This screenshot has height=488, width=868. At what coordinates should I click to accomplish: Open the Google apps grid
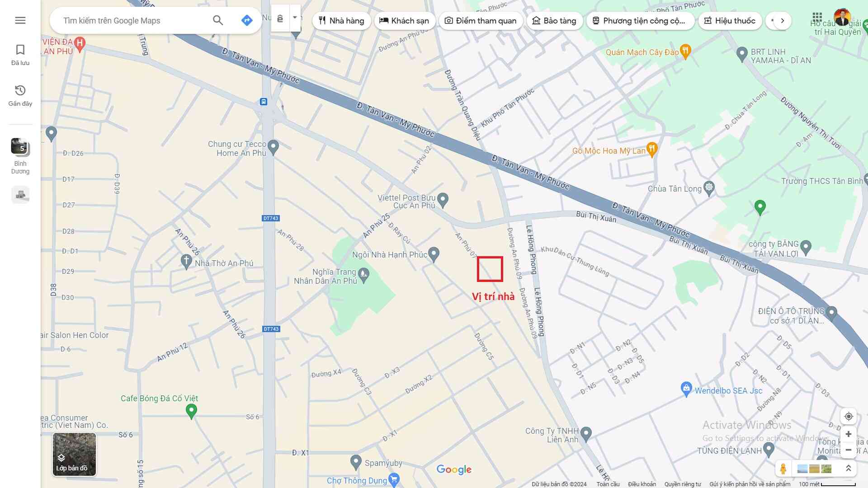[816, 18]
